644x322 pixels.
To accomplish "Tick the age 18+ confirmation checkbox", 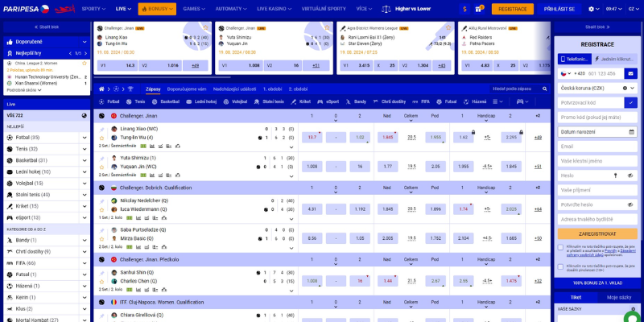I will coord(560,267).
